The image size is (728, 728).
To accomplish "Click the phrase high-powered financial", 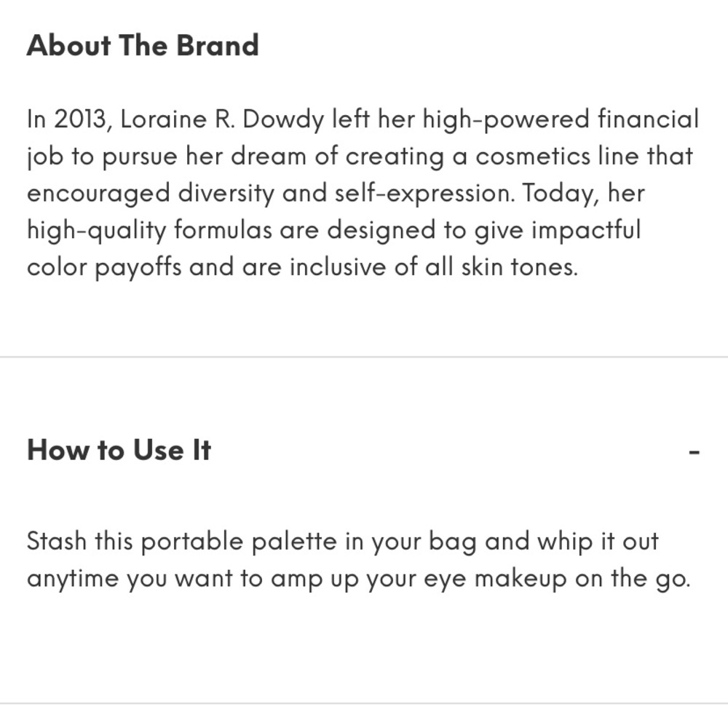I will click(561, 119).
